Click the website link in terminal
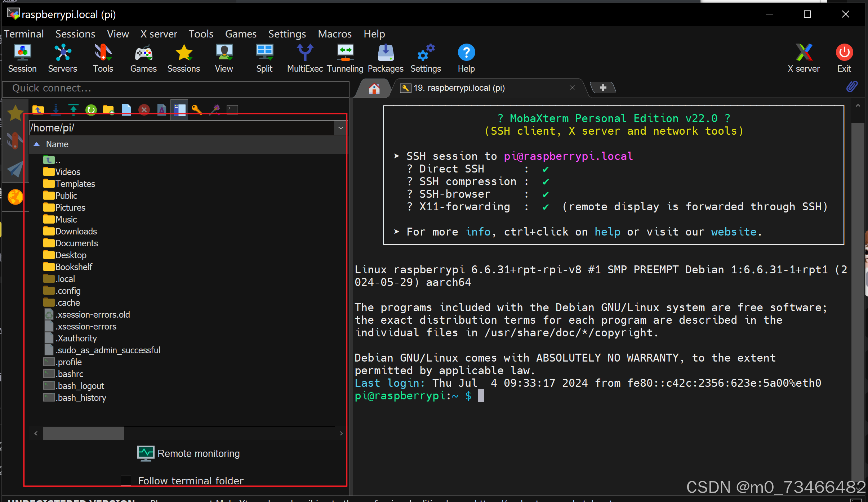The image size is (868, 502). click(x=734, y=232)
